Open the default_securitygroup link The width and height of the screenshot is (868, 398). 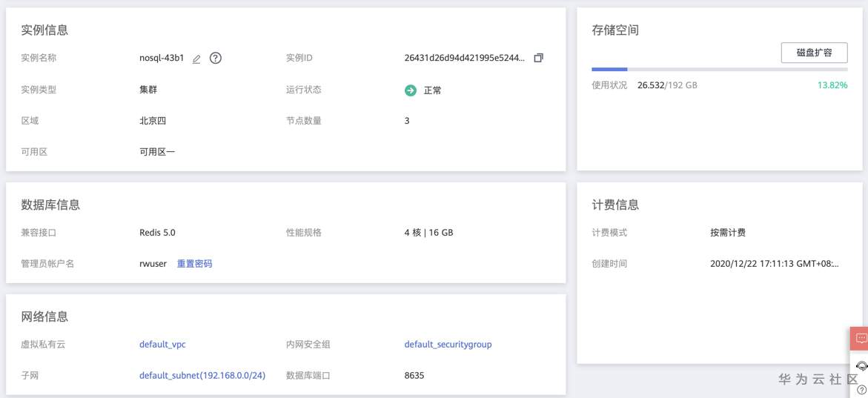click(x=448, y=345)
